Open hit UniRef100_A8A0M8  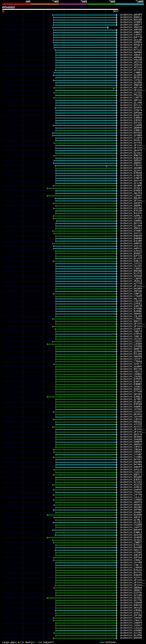(131, 356)
